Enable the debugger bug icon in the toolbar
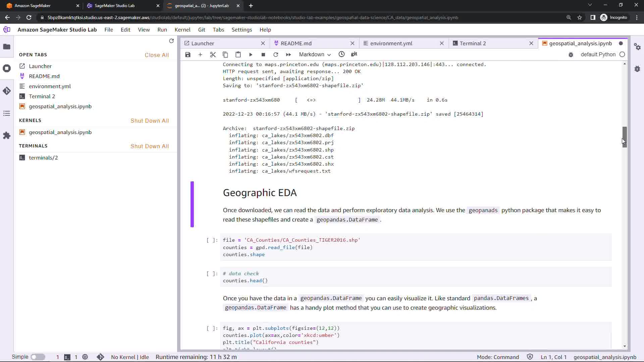The height and width of the screenshot is (362, 644). point(571,55)
